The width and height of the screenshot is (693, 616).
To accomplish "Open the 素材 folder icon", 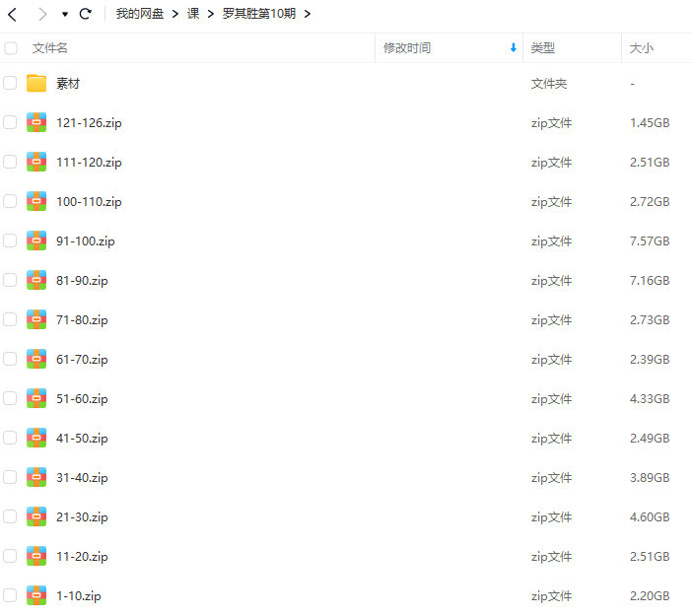I will pyautogui.click(x=36, y=84).
